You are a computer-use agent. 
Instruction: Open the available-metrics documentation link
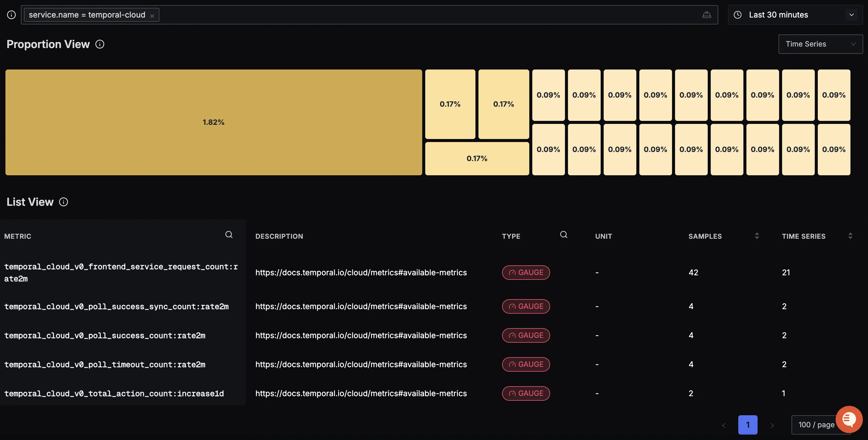[361, 273]
